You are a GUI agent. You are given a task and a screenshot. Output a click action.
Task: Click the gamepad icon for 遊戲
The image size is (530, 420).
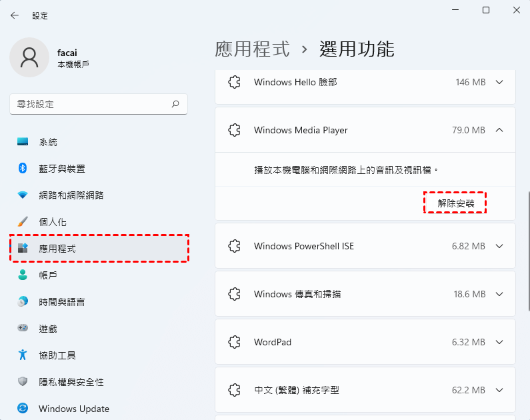tap(23, 328)
